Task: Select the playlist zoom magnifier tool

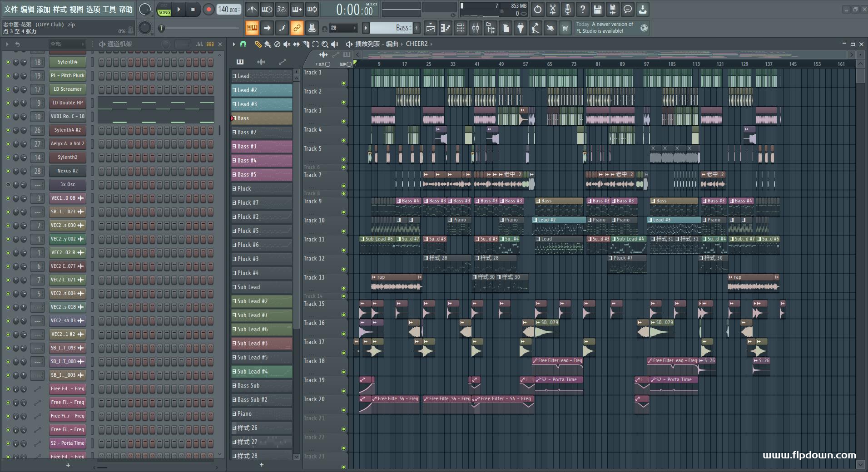Action: (325, 44)
